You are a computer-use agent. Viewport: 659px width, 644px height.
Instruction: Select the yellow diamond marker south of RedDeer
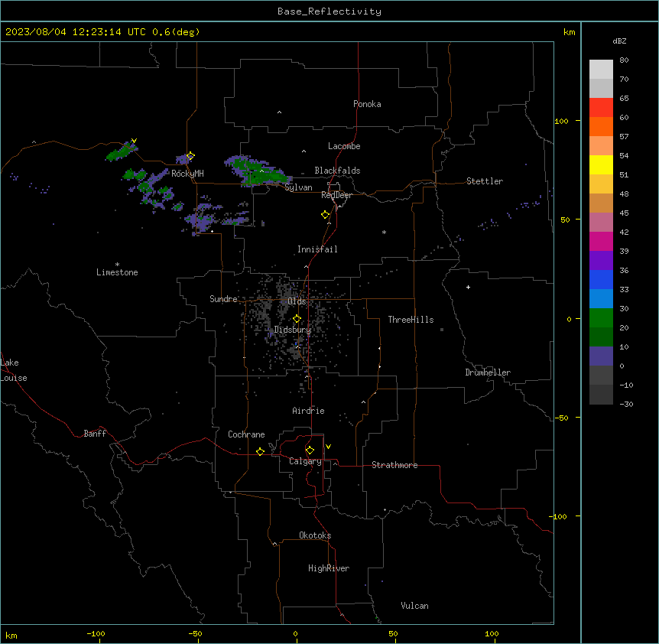[x=325, y=215]
